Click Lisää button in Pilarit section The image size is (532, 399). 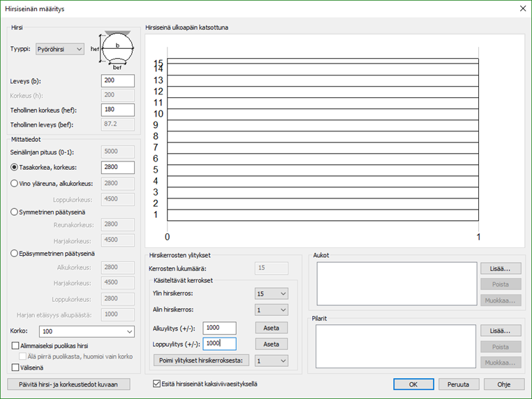point(500,331)
